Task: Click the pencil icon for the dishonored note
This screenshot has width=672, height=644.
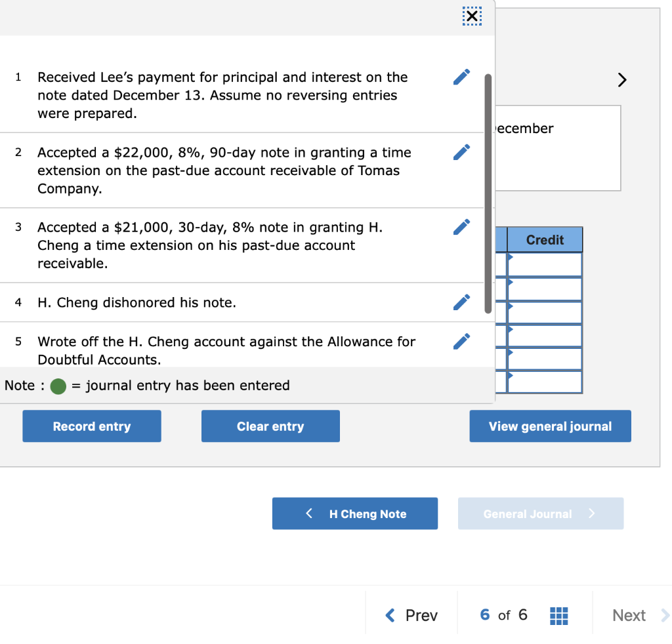Action: coord(461,302)
